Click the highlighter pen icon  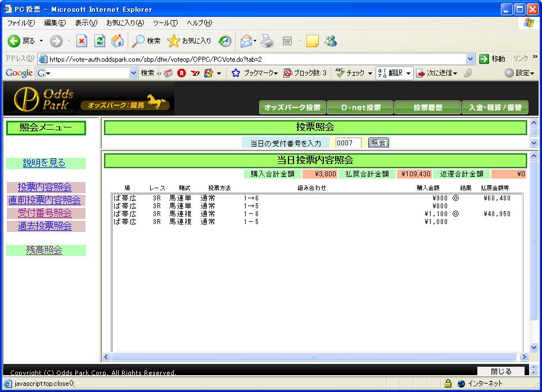point(468,73)
